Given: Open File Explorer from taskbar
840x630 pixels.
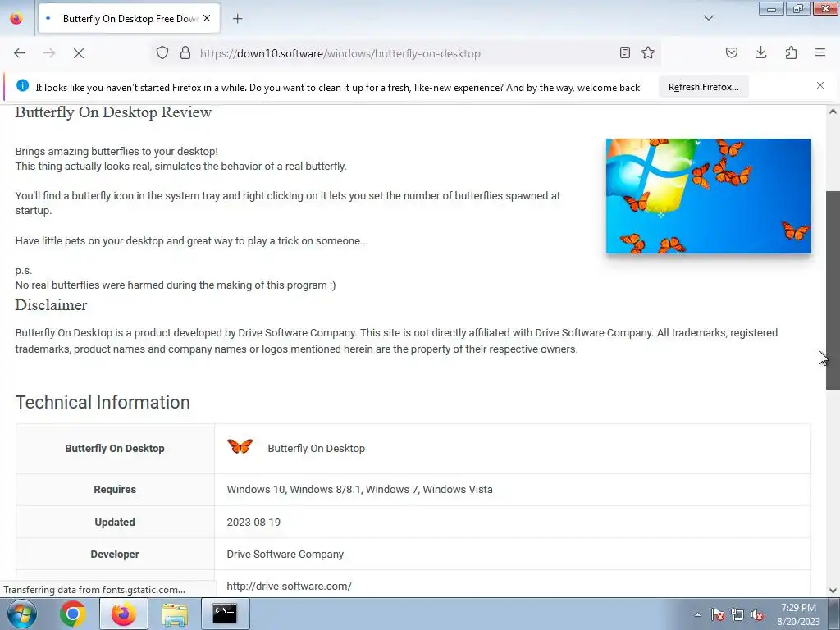Looking at the screenshot, I should coord(175,614).
